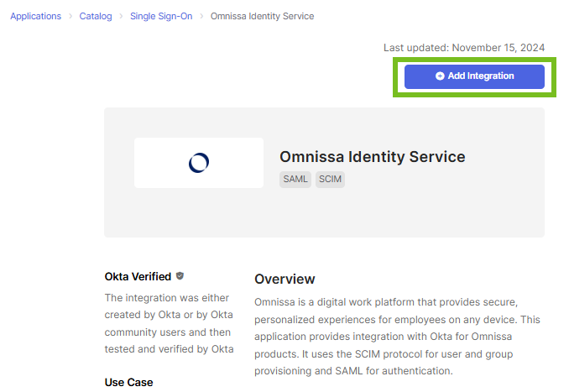Click the Omnissa Identity Service heading

[x=373, y=157]
